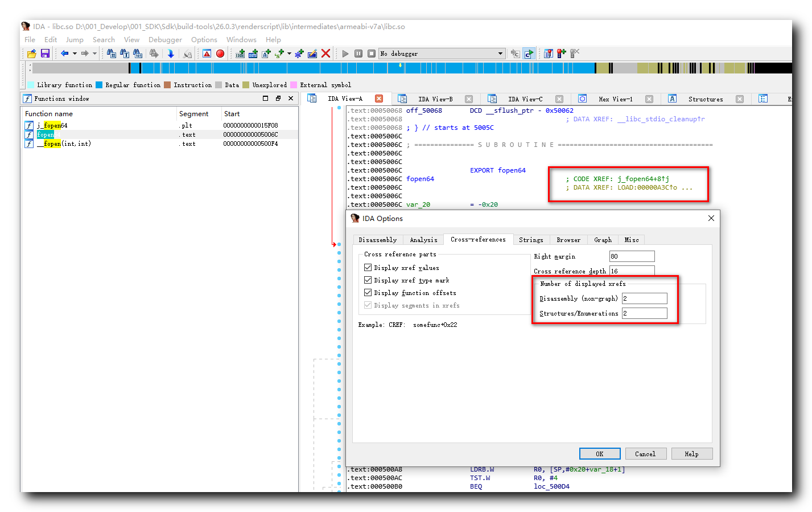Switch to the Strings tab in IDA Options
This screenshot has width=812, height=512.
pyautogui.click(x=531, y=240)
